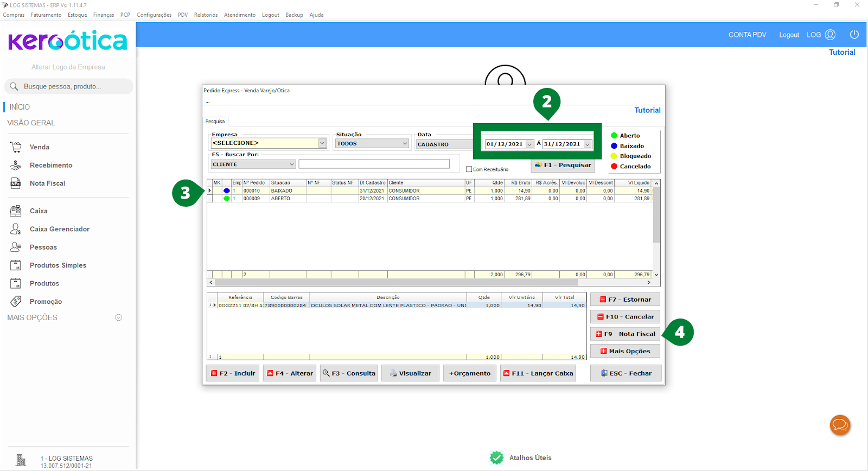Open the Relatorios menu
The width and height of the screenshot is (868, 471).
pos(206,15)
